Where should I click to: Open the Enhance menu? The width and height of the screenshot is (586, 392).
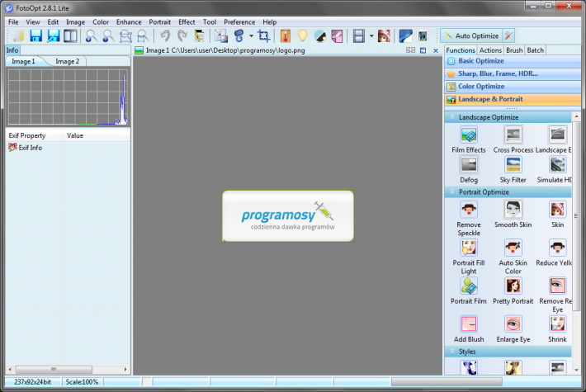point(129,22)
